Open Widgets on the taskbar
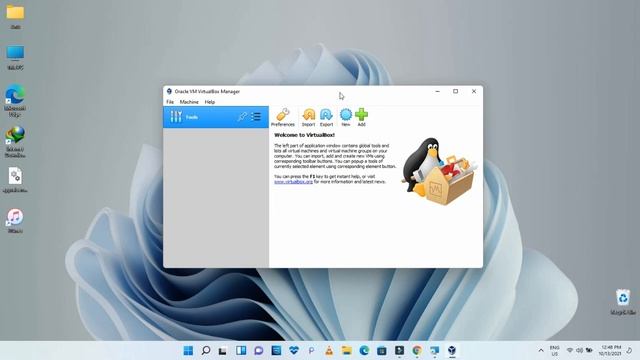This screenshot has width=640, height=360. click(241, 350)
